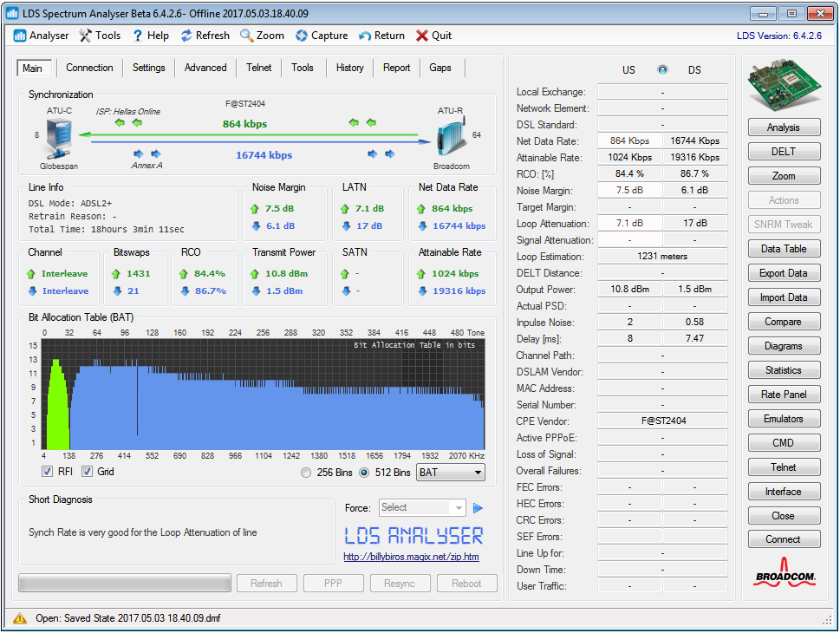Click the Refresh arrows icon in toolbar
The height and width of the screenshot is (633, 840).
186,36
